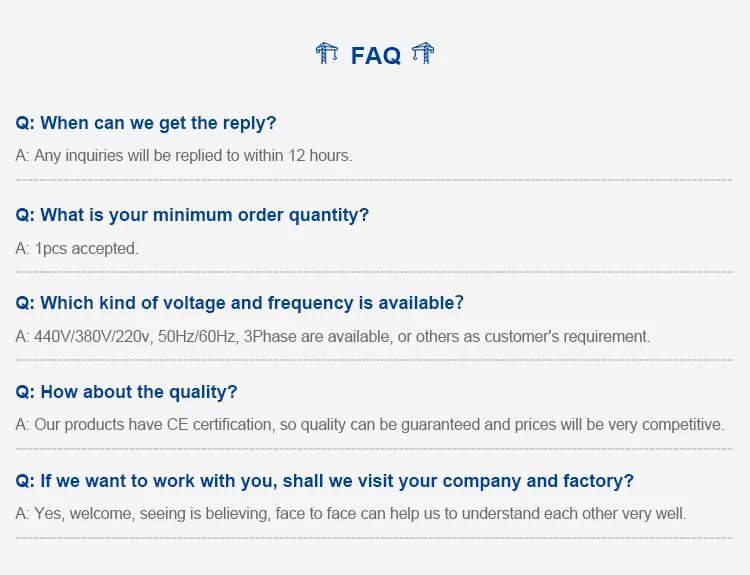Click the '1pcs accepted' answer
The image size is (750, 575).
point(77,248)
